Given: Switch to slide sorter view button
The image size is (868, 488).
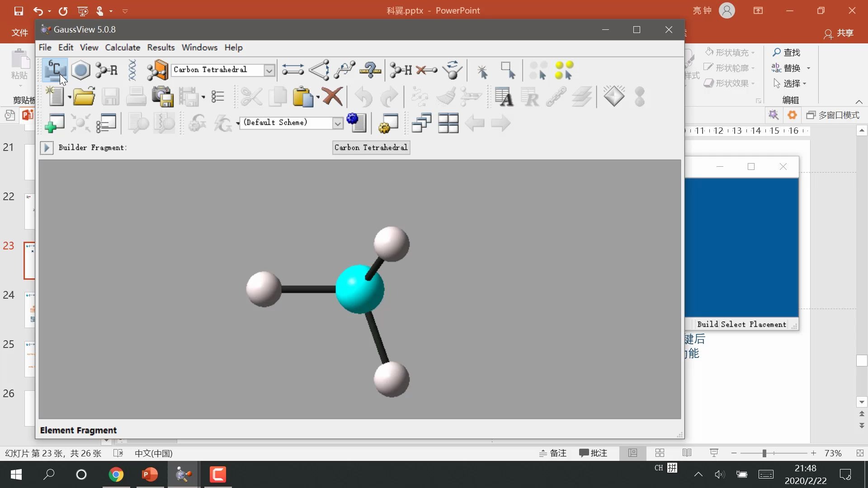Looking at the screenshot, I should click(660, 453).
